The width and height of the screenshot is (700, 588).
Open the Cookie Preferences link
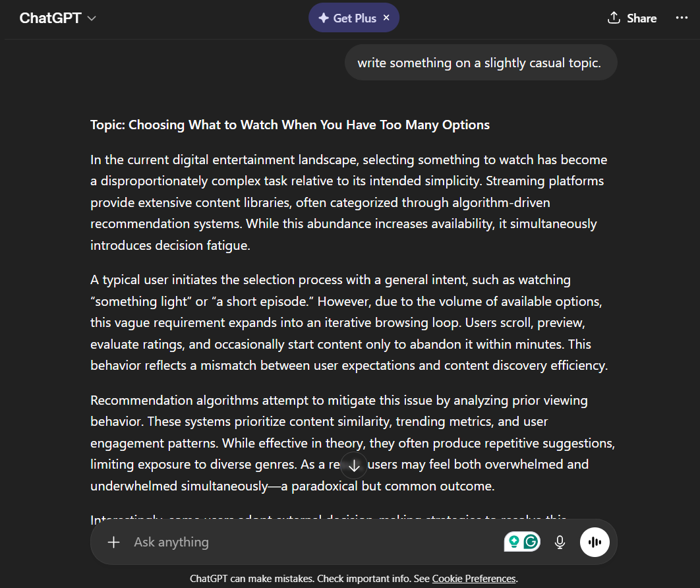474,579
